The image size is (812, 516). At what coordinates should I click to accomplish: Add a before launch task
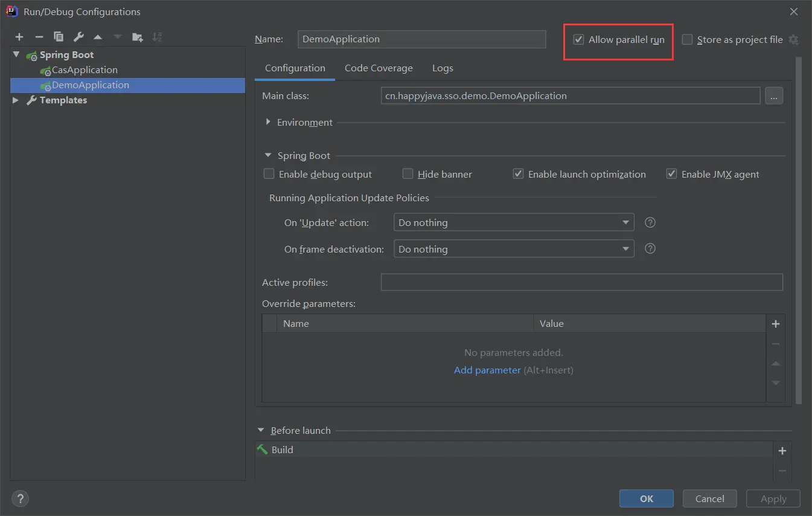click(x=782, y=451)
